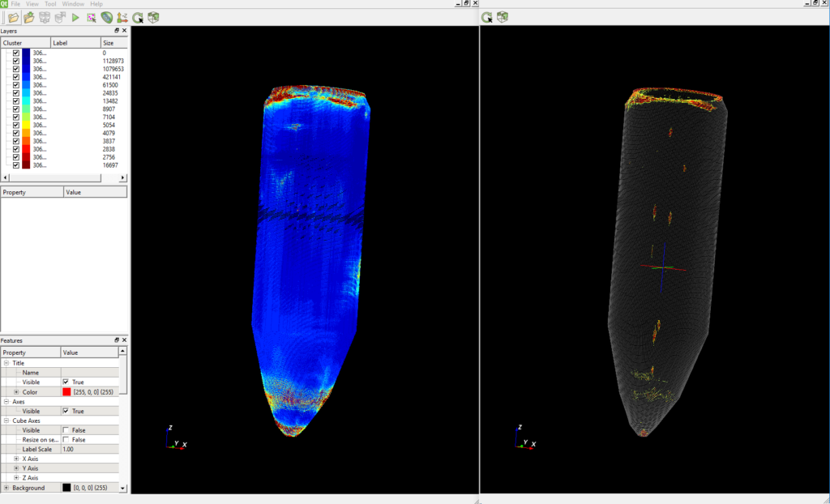The width and height of the screenshot is (830, 504).
Task: Click the greyed-out export database icon
Action: [60, 18]
